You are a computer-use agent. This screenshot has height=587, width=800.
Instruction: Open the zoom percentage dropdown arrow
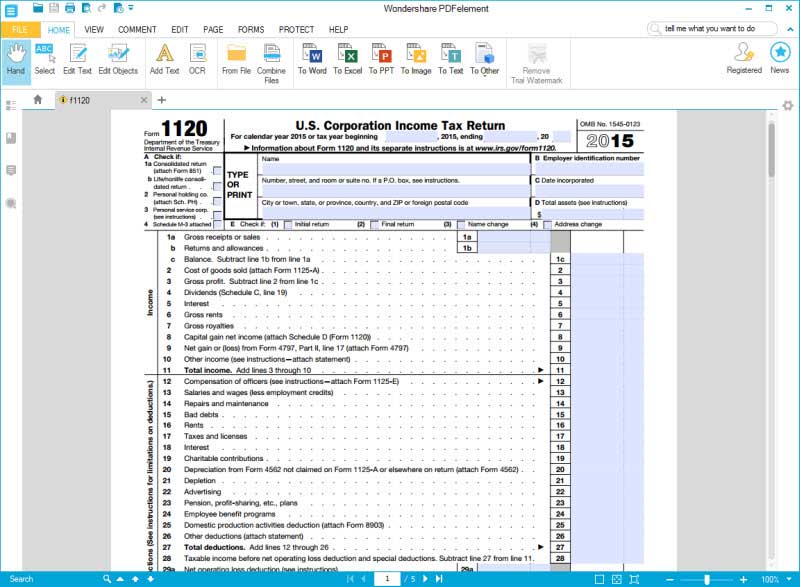789,579
